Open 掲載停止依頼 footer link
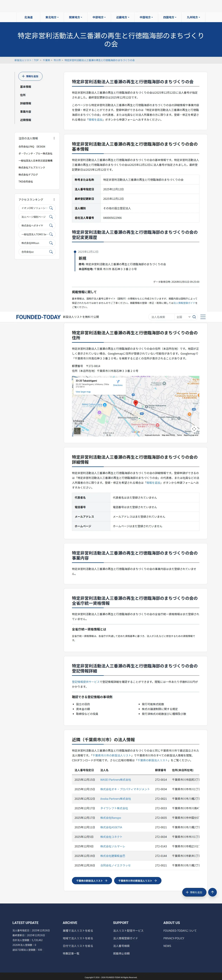The image size is (222, 980). point(121,954)
